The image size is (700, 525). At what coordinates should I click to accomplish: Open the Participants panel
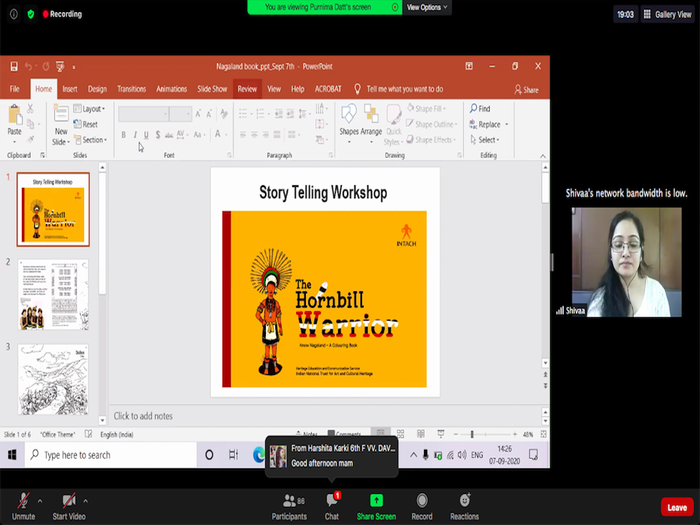[x=289, y=507]
